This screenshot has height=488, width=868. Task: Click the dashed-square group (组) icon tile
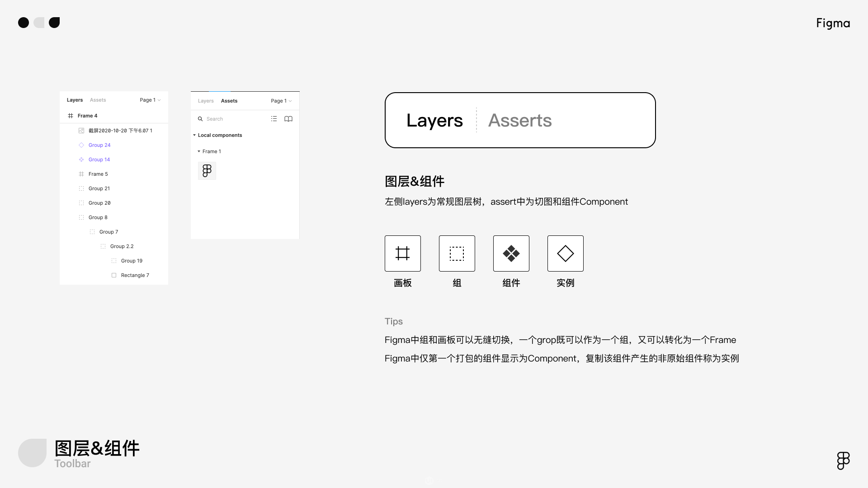point(457,253)
